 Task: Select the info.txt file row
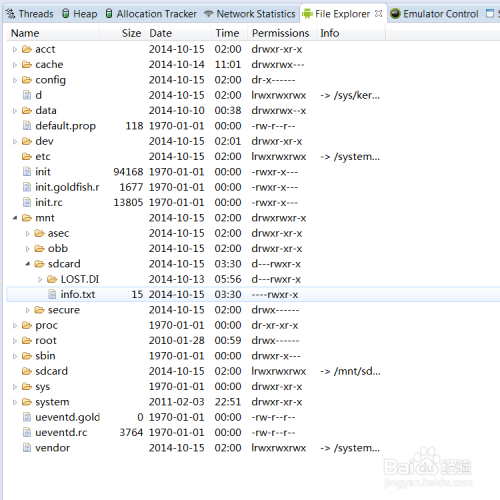tap(253, 294)
